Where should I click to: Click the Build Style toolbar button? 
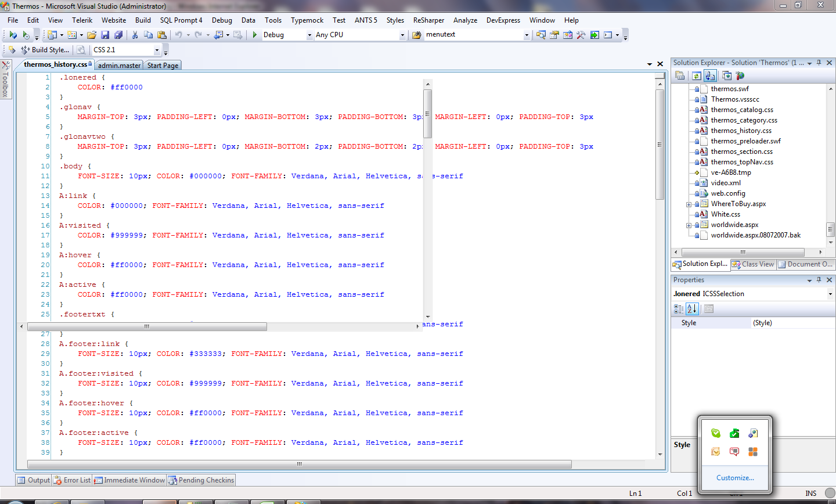click(45, 50)
